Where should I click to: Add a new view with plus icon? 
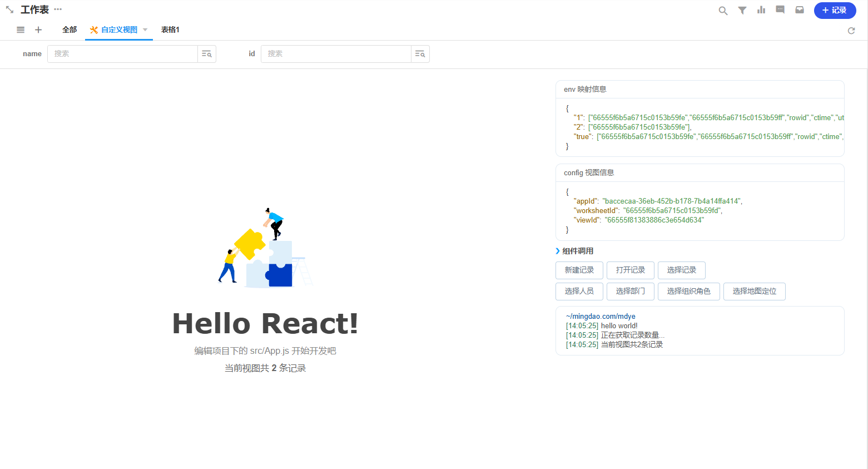(38, 30)
